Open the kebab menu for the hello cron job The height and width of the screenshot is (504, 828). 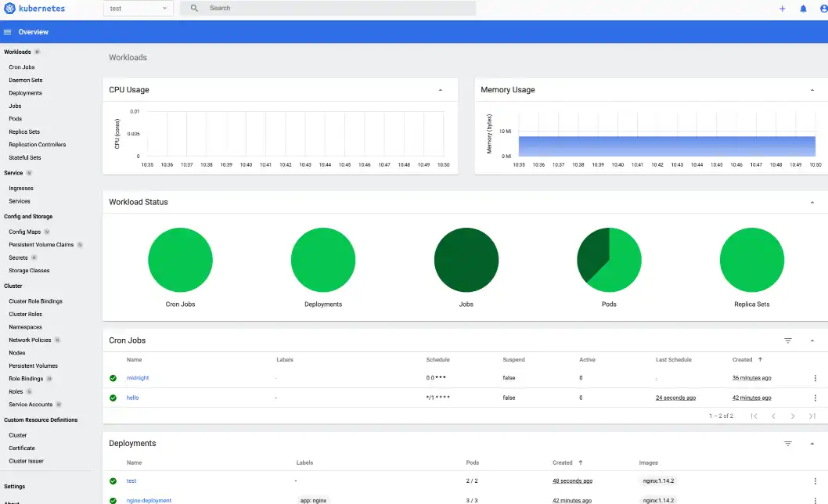pyautogui.click(x=815, y=397)
